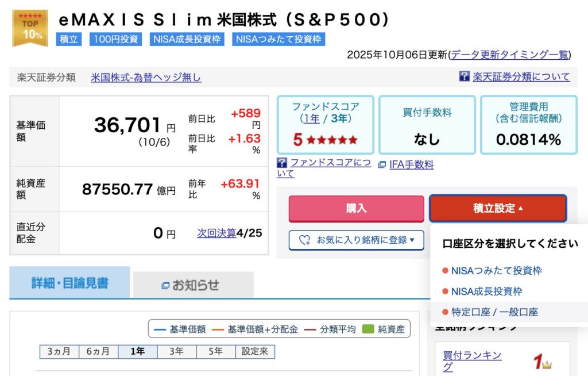This screenshot has height=376, width=588.
Task: Choose 特定口座 / 一般口座 option
Action: [494, 312]
